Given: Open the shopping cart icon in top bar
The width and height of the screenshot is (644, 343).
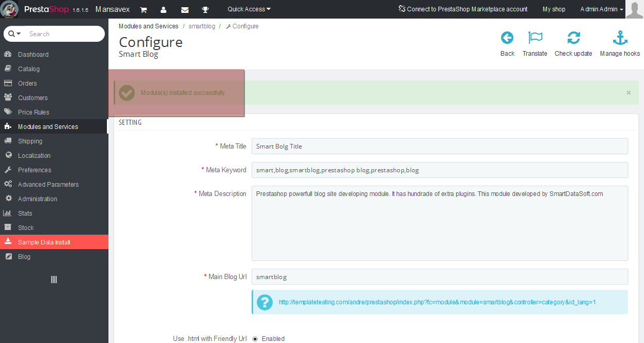Looking at the screenshot, I should (144, 9).
